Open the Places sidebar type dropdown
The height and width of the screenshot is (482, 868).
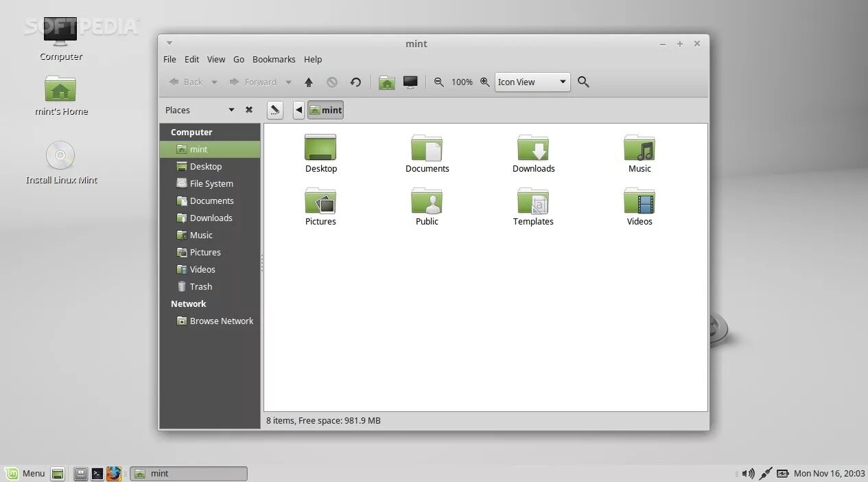click(231, 110)
